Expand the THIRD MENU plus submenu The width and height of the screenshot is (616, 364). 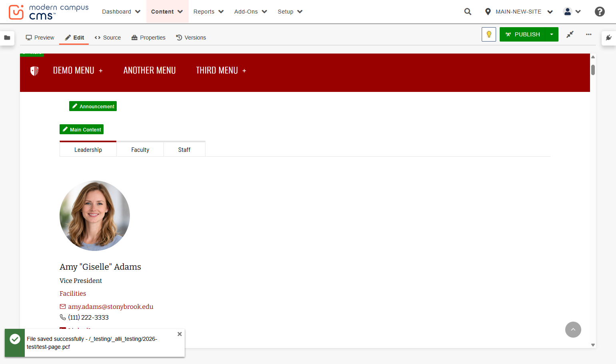tap(244, 71)
